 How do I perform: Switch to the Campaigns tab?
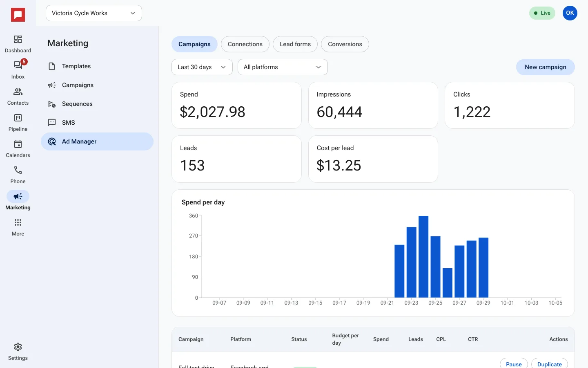(194, 44)
